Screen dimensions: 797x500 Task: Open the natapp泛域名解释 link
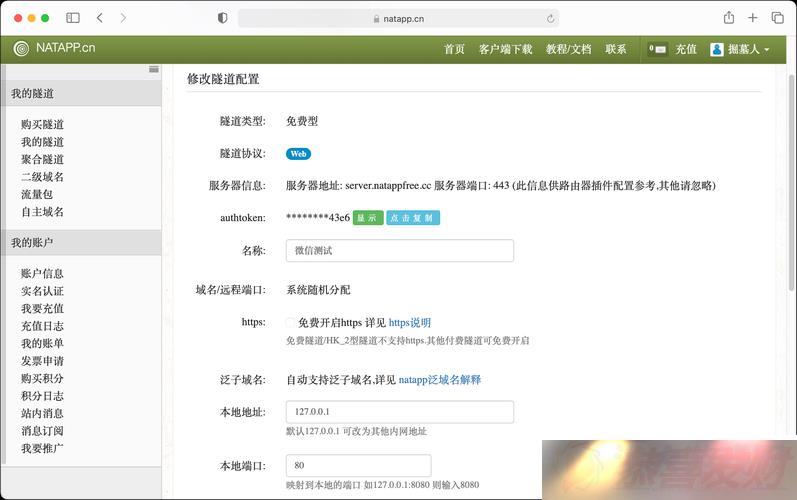click(440, 380)
